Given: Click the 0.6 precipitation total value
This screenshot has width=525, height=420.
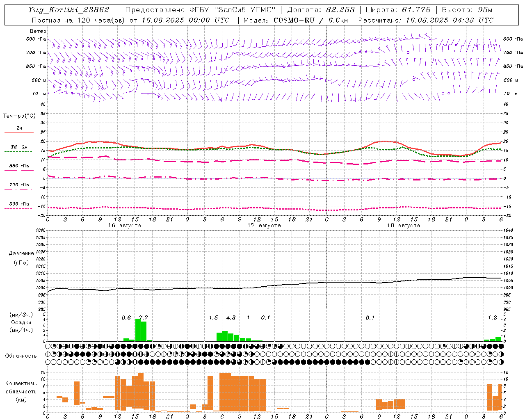Looking at the screenshot, I should pos(126,317).
